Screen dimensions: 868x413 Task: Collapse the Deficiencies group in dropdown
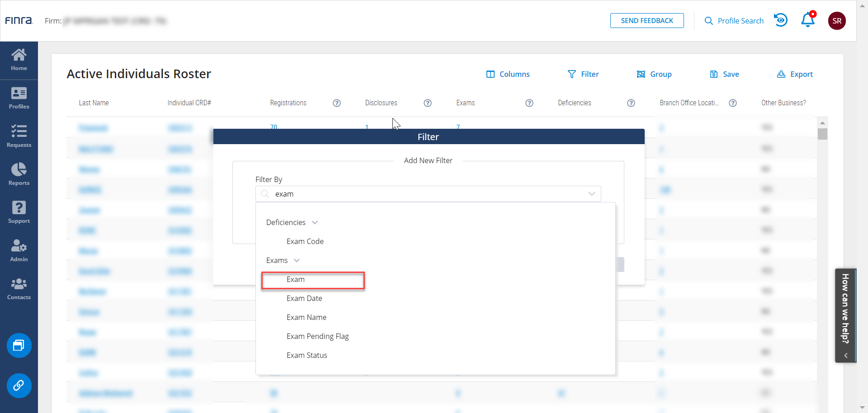pyautogui.click(x=315, y=222)
